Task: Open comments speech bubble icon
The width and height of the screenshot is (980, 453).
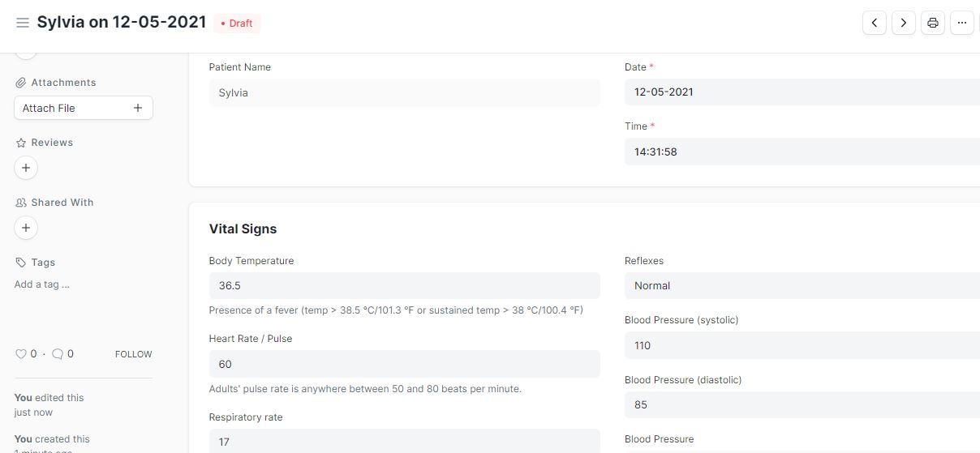Action: click(57, 354)
